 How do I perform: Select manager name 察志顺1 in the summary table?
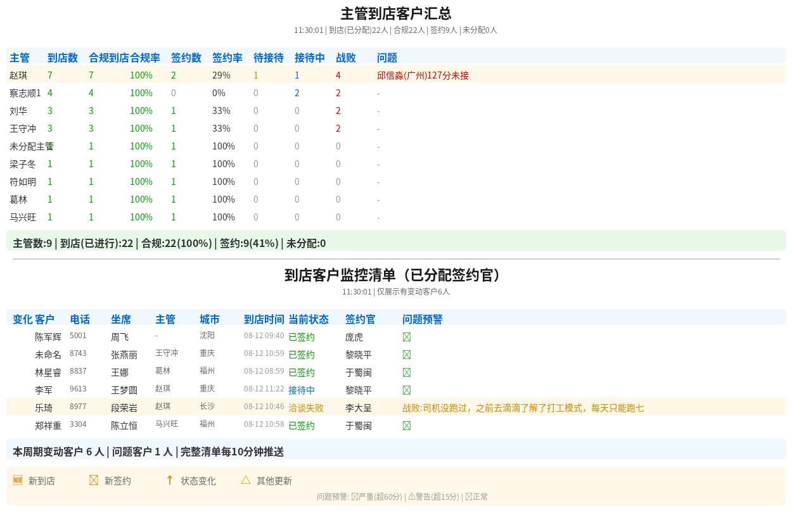[25, 93]
